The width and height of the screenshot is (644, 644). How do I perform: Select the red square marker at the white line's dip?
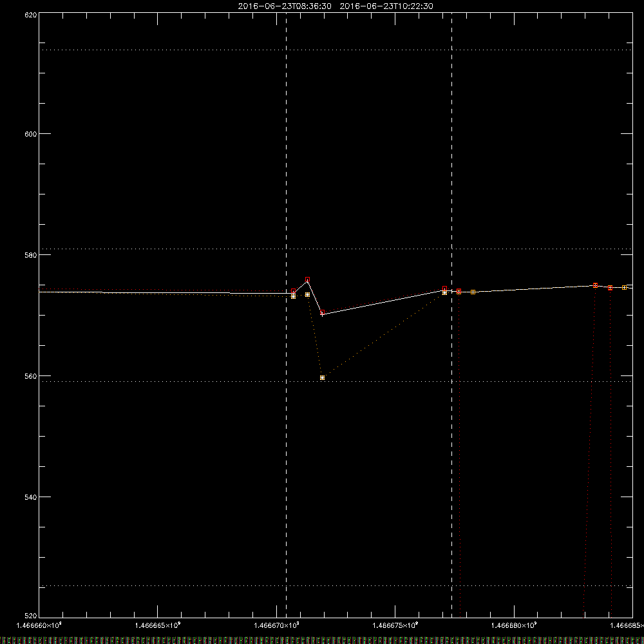pyautogui.click(x=323, y=312)
